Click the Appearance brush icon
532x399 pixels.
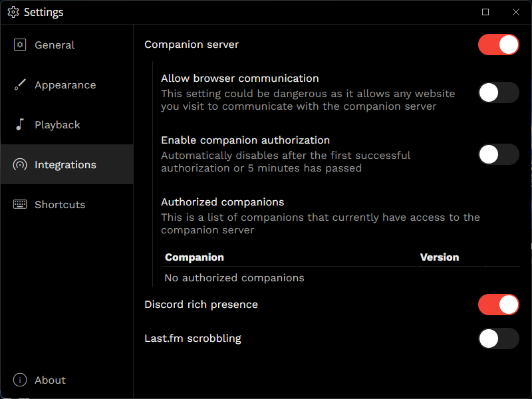pos(20,85)
